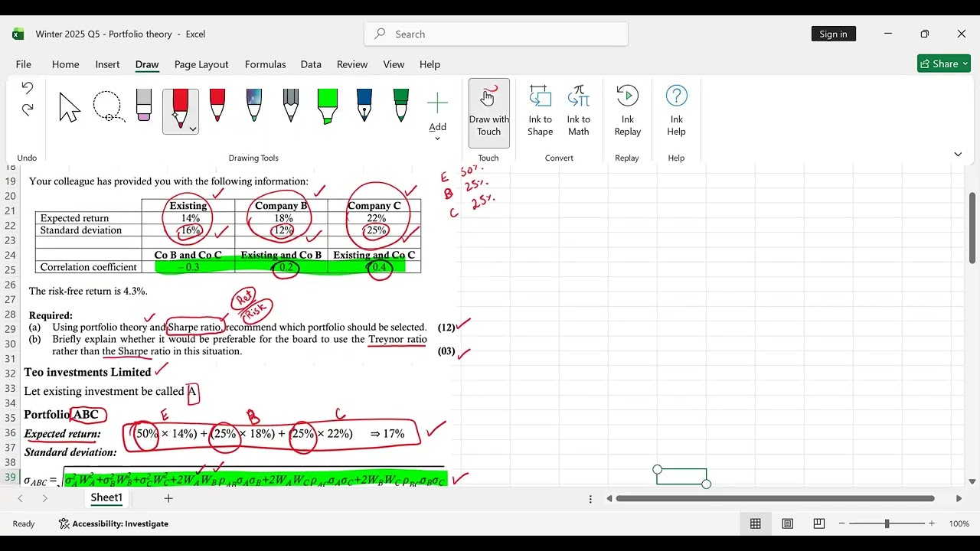This screenshot has height=551, width=980.
Task: Open the Data tab
Action: pyautogui.click(x=311, y=64)
